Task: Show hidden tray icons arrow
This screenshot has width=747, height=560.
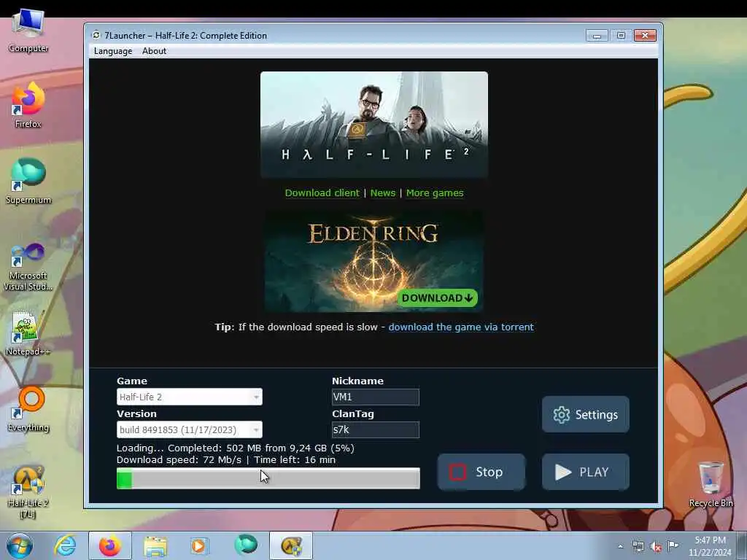Action: pyautogui.click(x=620, y=546)
